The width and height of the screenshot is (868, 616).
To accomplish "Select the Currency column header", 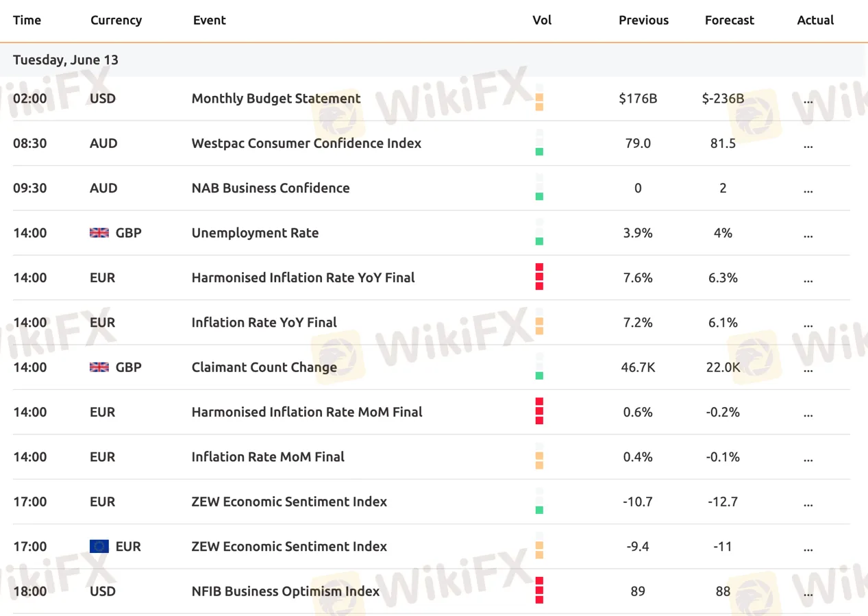I will point(116,20).
